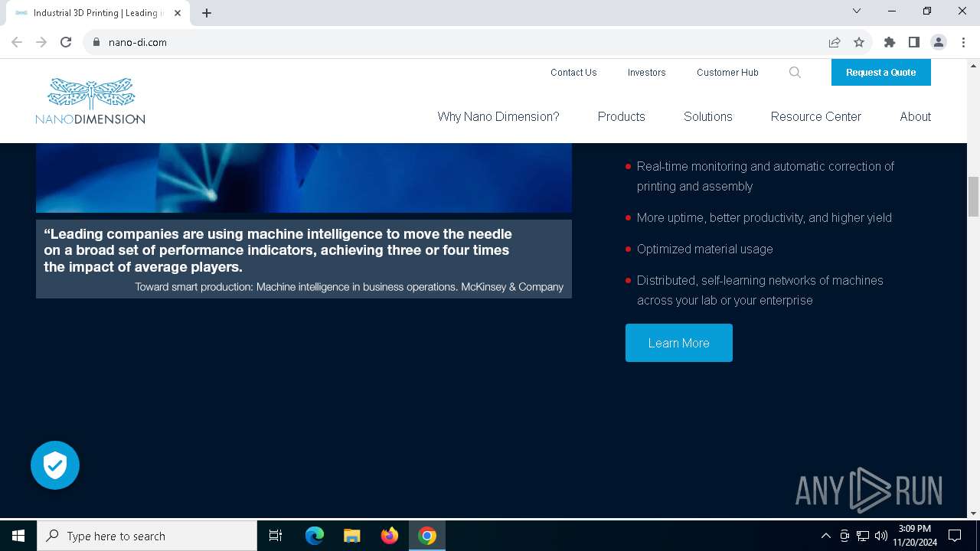Screen dimensions: 980x551
Task: Open the Why Nano Dimension? menu
Action: [x=498, y=116]
